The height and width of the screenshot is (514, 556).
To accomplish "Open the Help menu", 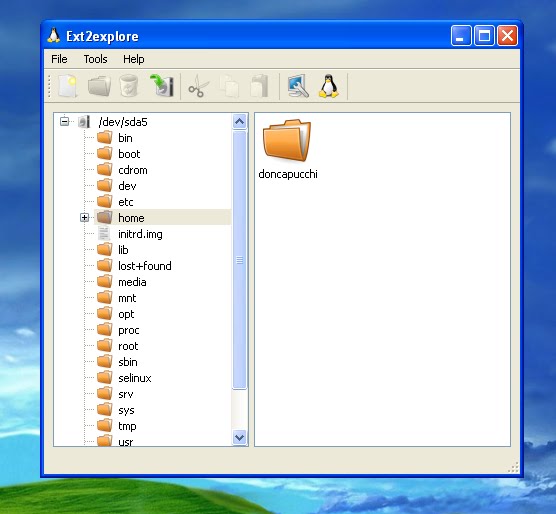I will click(134, 59).
